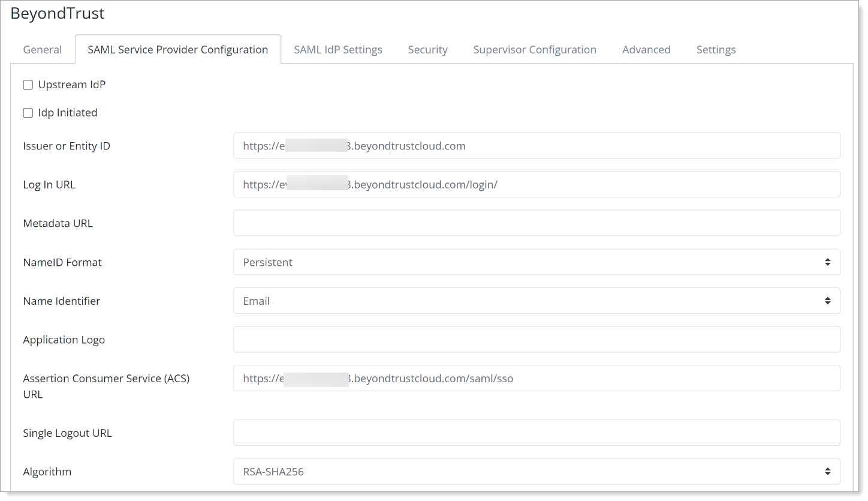Click the Name Identifier label
Viewport: 868px width, 501px height.
pyautogui.click(x=62, y=301)
